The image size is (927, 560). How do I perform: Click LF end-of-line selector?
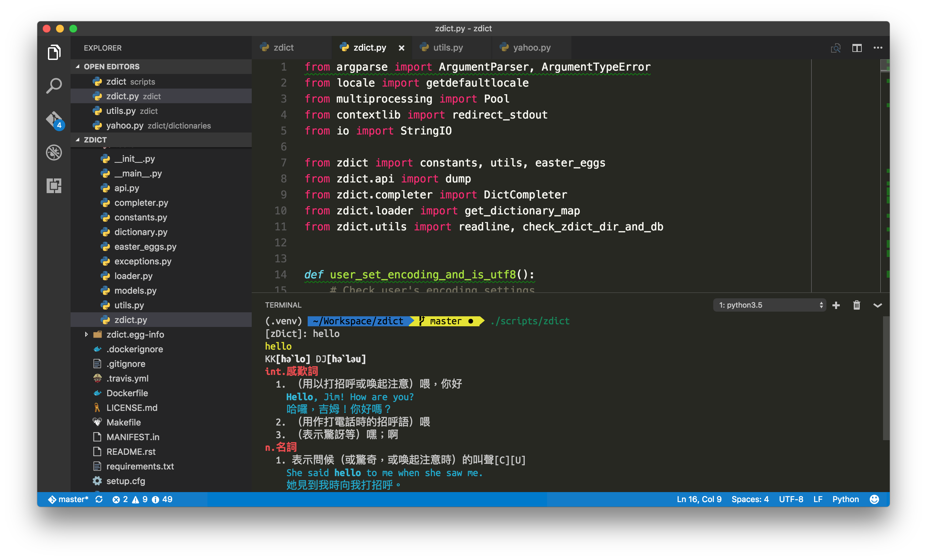point(817,499)
